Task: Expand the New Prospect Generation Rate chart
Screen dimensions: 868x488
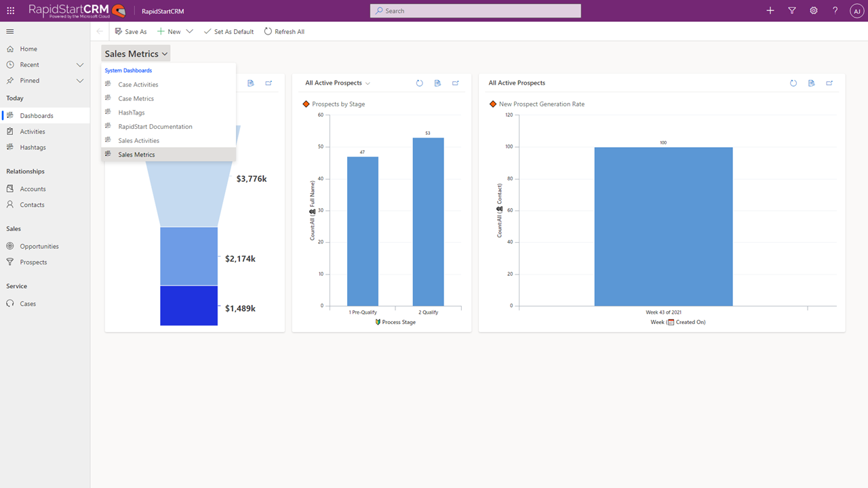Action: click(829, 83)
